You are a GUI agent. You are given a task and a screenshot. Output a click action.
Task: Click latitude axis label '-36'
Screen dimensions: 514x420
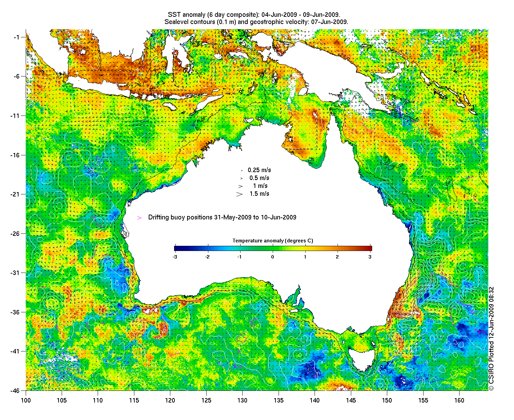15,312
